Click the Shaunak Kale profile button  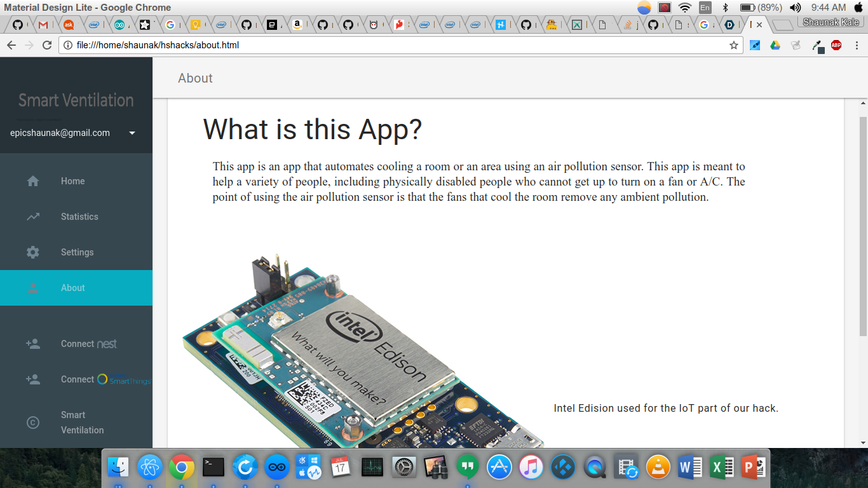[831, 23]
